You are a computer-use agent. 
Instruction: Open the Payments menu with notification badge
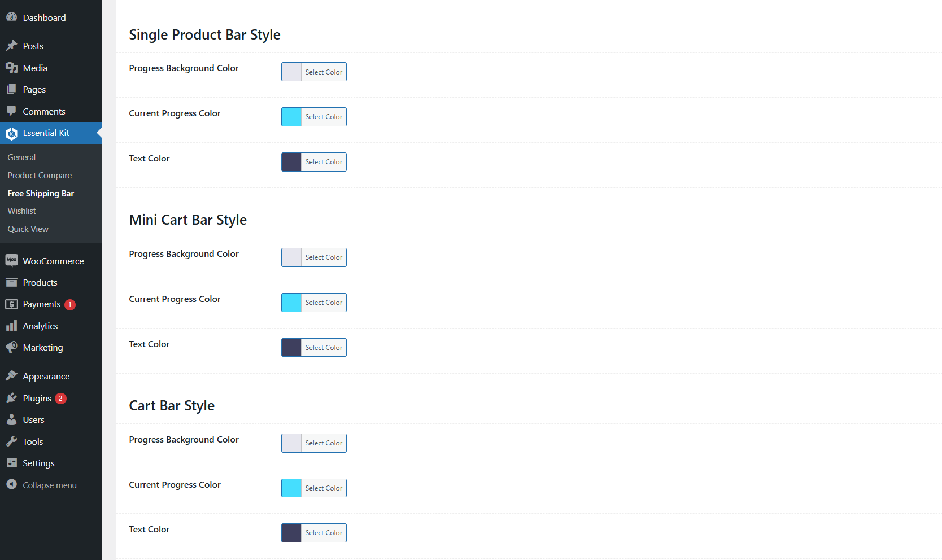[42, 304]
